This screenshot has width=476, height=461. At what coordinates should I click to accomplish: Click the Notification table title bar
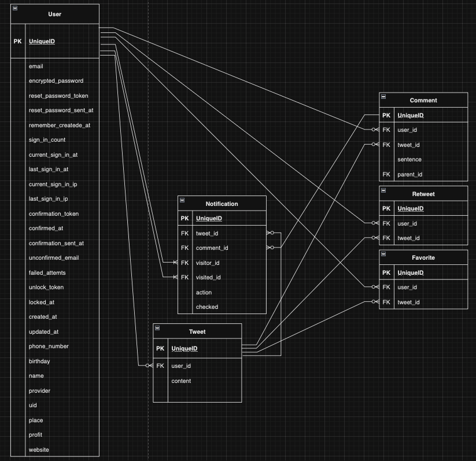[222, 204]
